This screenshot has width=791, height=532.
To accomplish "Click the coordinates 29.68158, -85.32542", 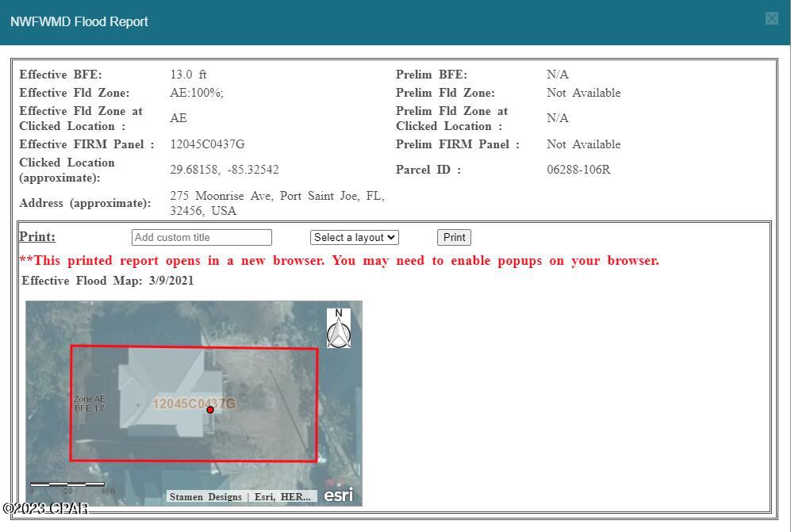I will 225,170.
